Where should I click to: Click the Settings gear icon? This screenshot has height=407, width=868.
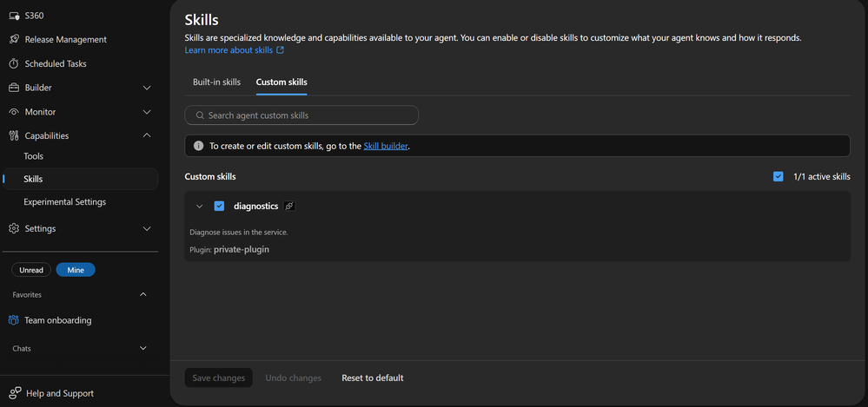tap(15, 228)
